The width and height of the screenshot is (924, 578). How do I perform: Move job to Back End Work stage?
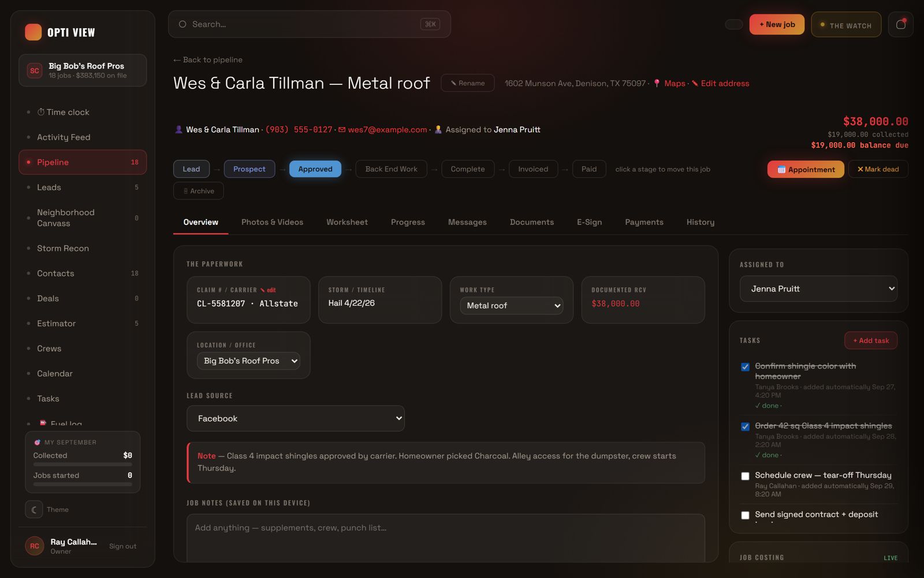[391, 169]
